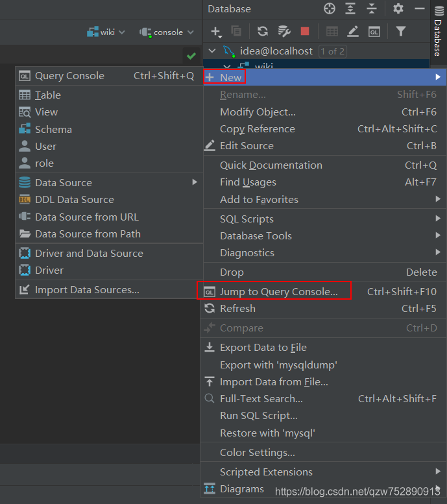Click the New data source plus icon

click(216, 32)
